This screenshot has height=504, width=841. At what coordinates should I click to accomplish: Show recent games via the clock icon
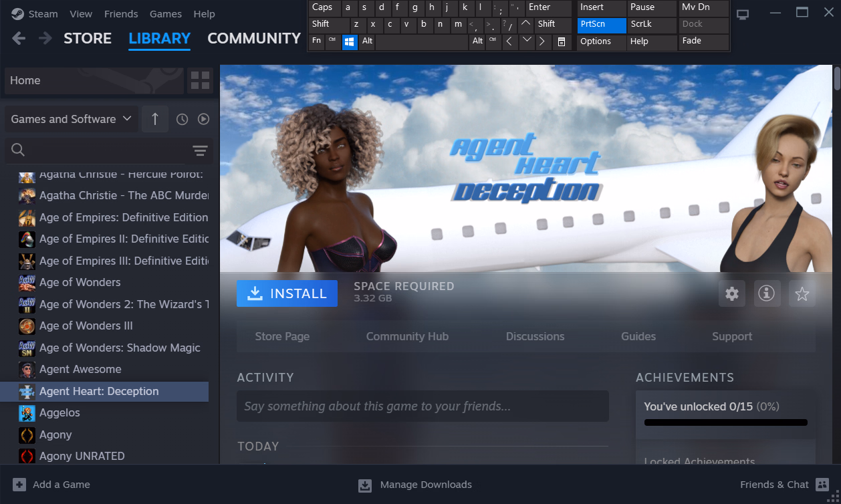coord(182,119)
